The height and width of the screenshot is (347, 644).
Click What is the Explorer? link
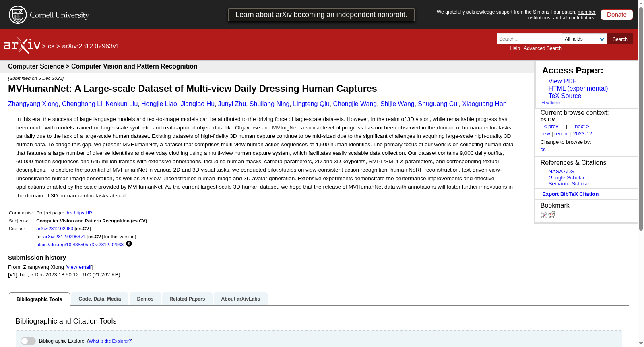(110, 341)
